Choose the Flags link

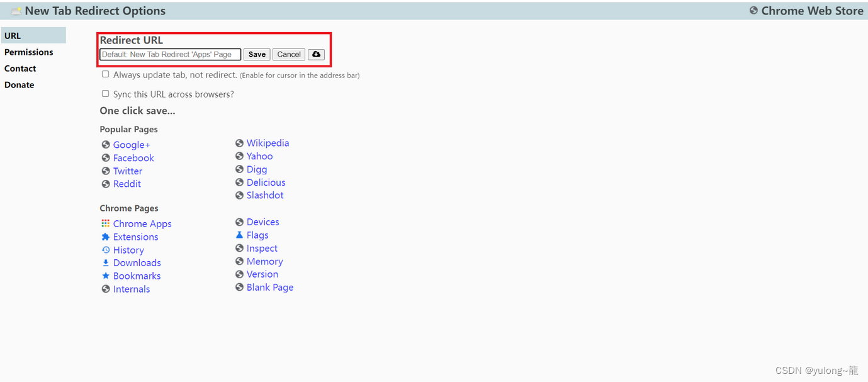coord(257,235)
